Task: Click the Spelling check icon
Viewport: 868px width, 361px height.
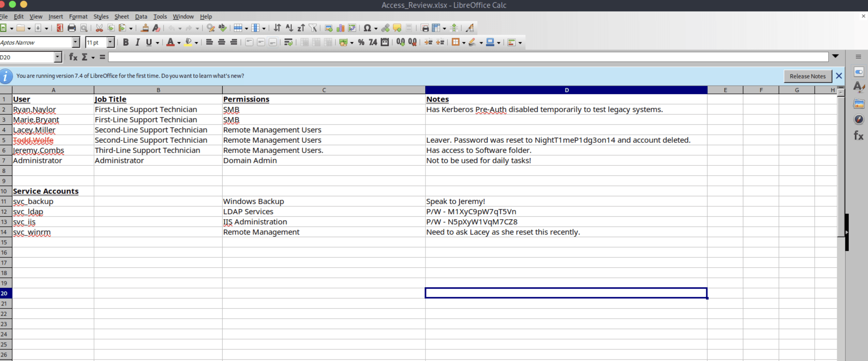Action: click(223, 28)
